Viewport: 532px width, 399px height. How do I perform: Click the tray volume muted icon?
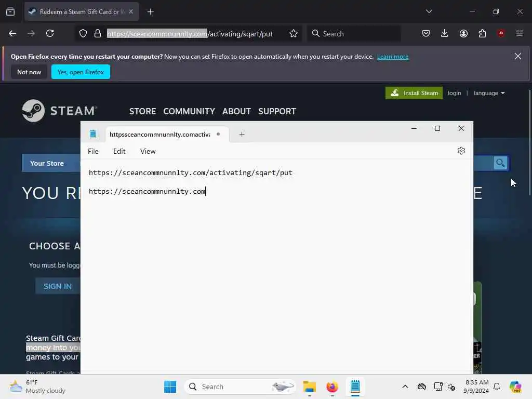pyautogui.click(x=451, y=387)
